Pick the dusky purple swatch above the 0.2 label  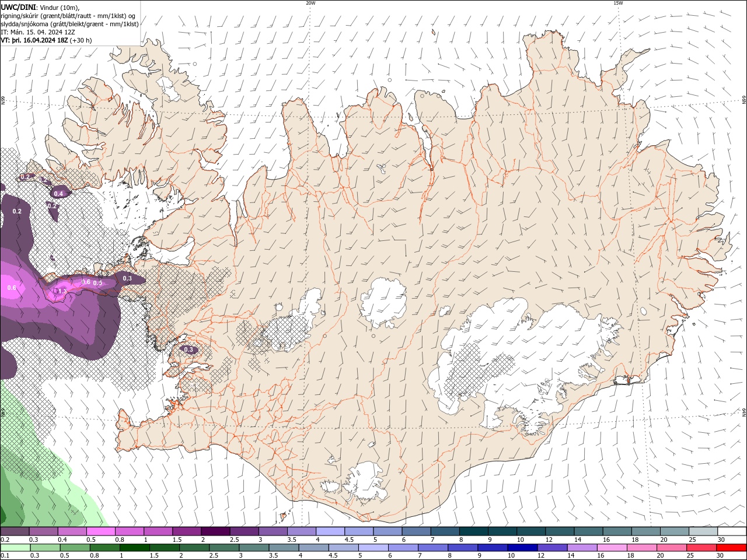pyautogui.click(x=15, y=531)
